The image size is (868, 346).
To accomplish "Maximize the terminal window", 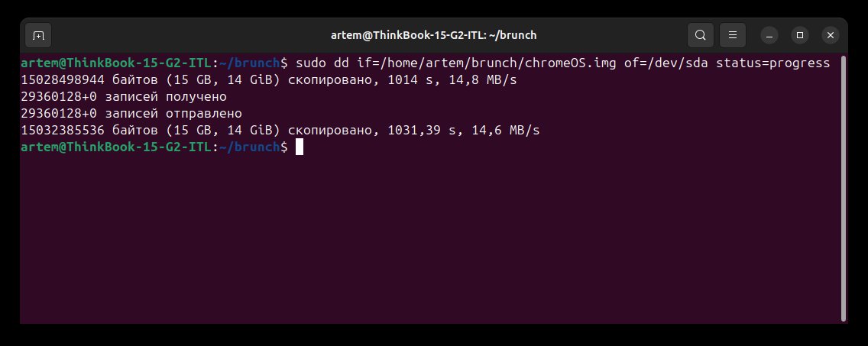I will coord(799,34).
